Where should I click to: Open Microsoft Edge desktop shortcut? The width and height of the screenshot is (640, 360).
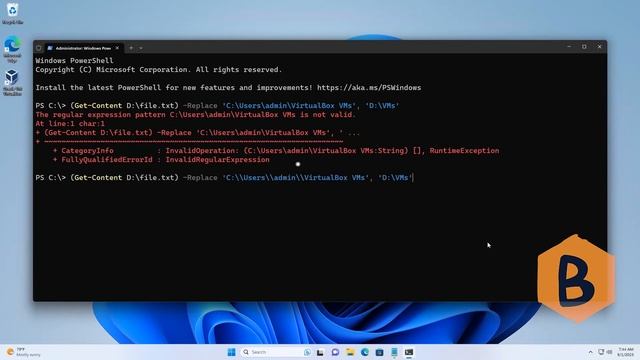[x=12, y=49]
